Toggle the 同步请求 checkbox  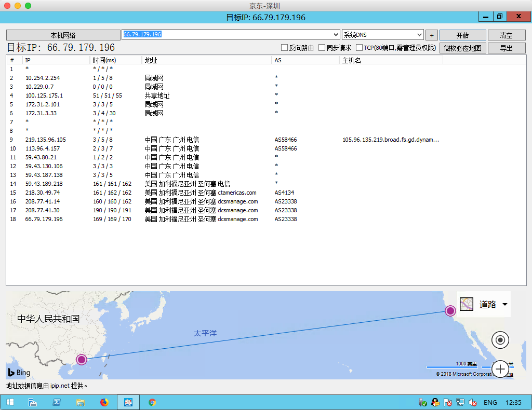322,48
